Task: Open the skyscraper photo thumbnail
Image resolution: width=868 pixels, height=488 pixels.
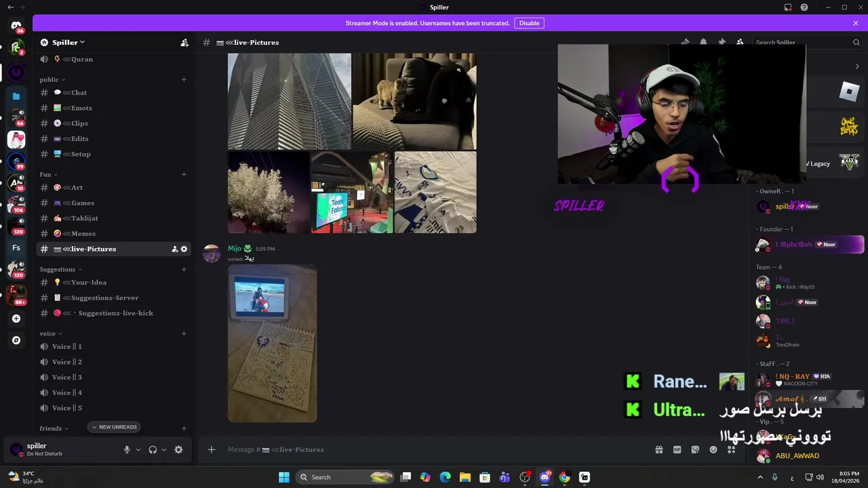Action: (290, 101)
